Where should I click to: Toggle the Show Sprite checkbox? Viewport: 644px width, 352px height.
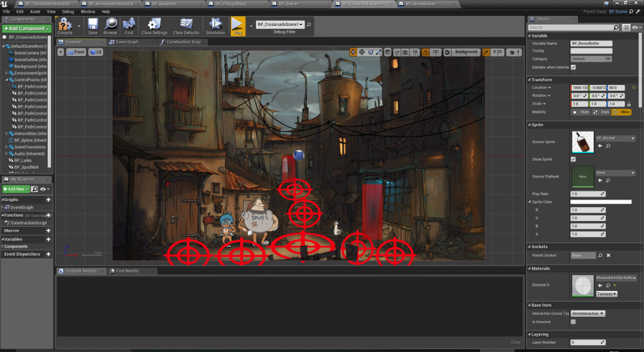[574, 159]
